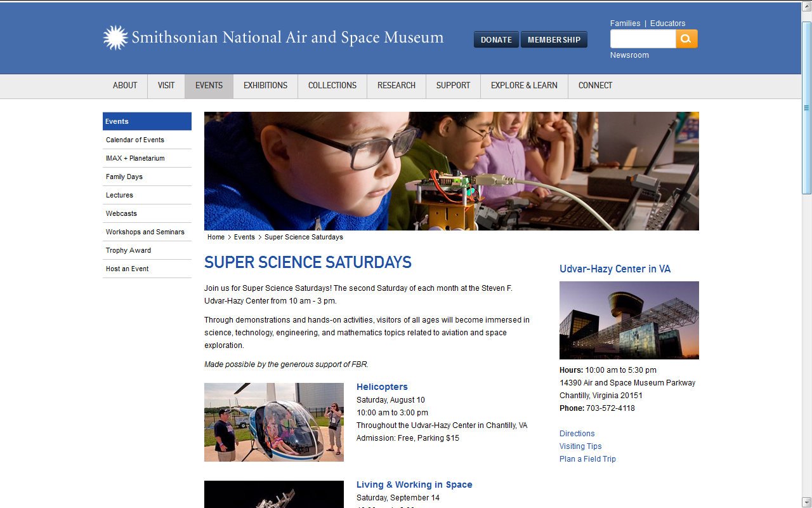Image resolution: width=812 pixels, height=508 pixels.
Task: Click the banner photo of children with robots
Action: 452,171
